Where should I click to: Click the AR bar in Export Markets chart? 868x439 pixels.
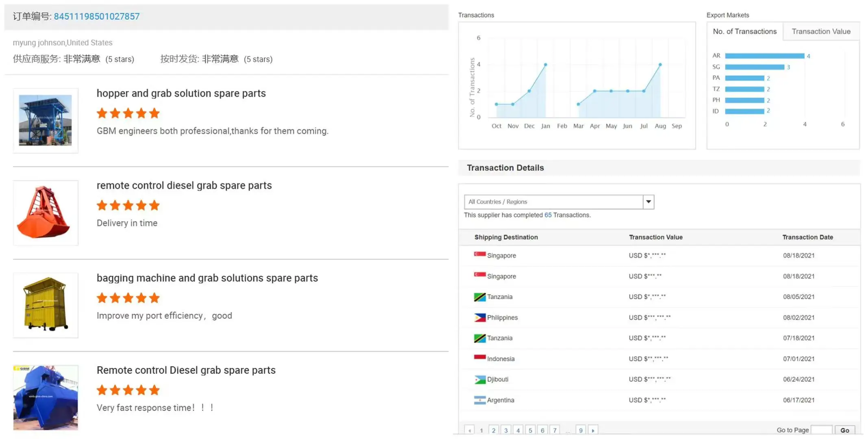tap(764, 56)
